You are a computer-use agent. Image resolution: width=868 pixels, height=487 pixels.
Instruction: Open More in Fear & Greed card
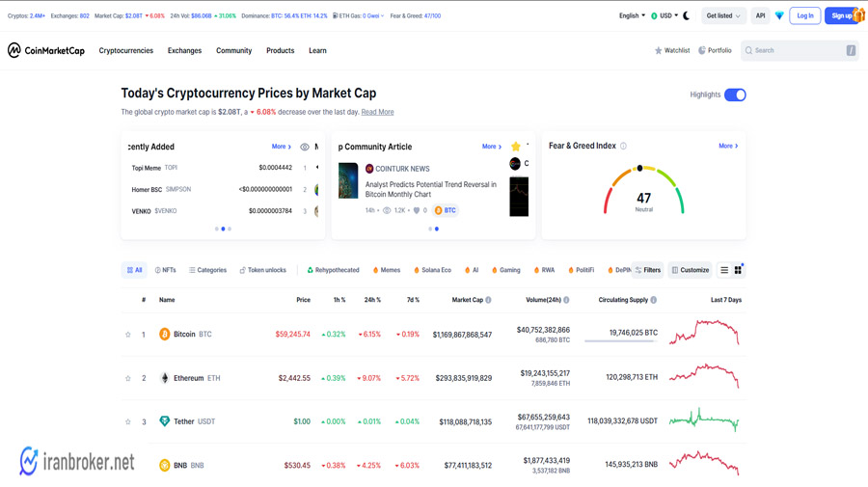728,147
